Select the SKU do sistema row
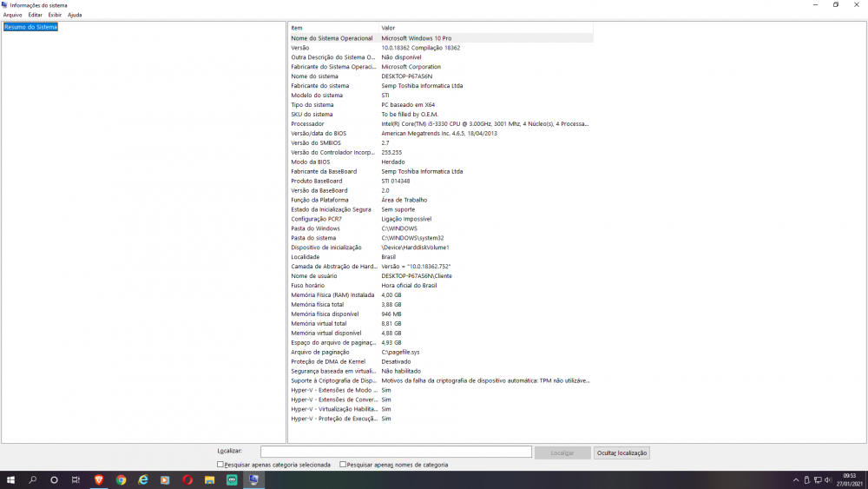This screenshot has width=868, height=489. point(441,114)
